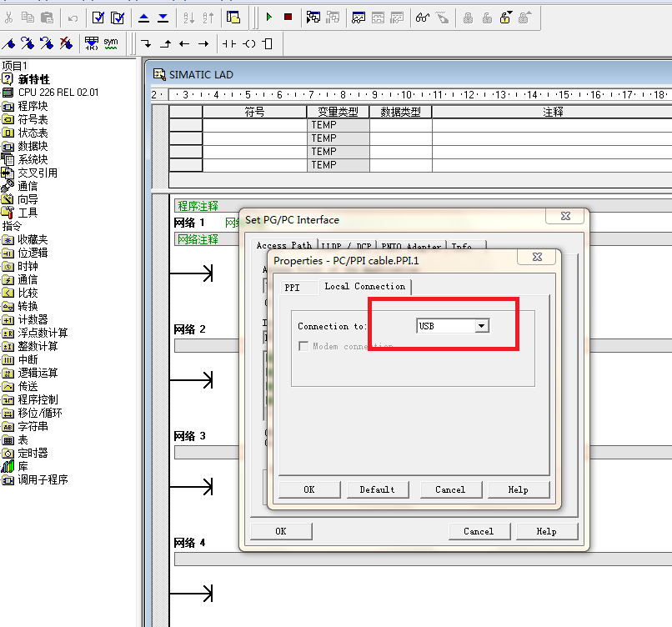Click the yellow padlock icon
This screenshot has width=672, height=627.
click(506, 18)
